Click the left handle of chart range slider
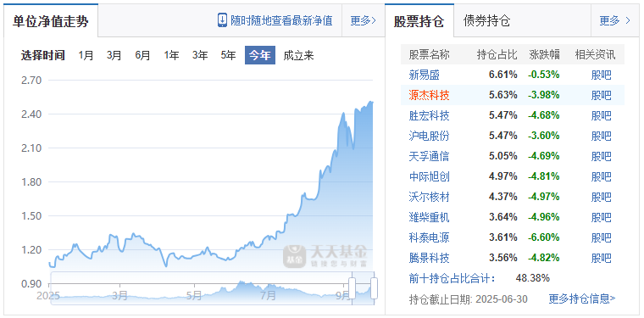 pyautogui.click(x=352, y=287)
